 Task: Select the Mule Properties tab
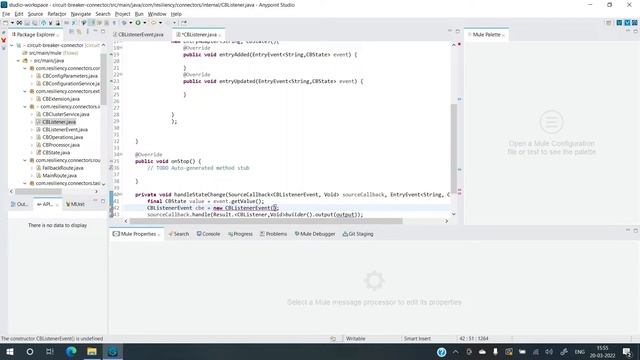point(136,234)
